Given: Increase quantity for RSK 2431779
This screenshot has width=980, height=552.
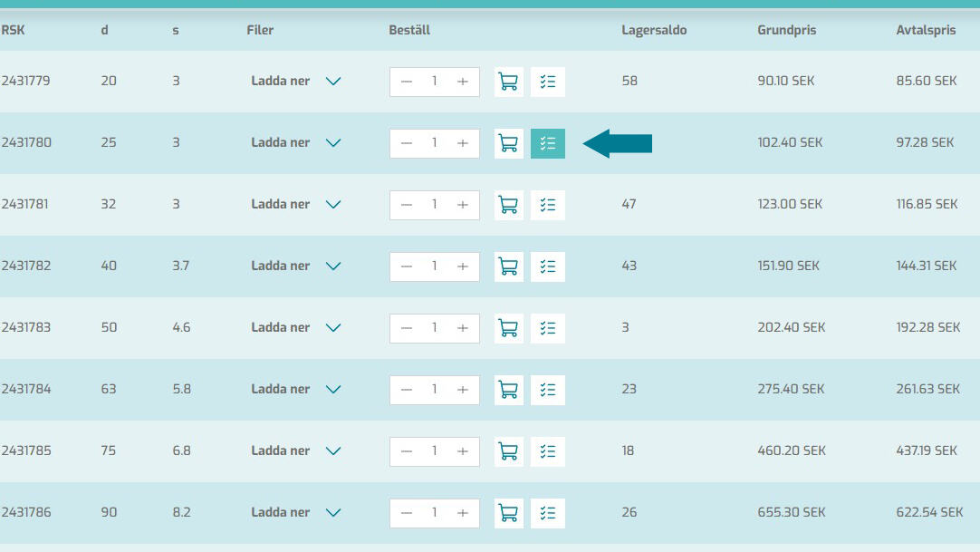Looking at the screenshot, I should [463, 82].
